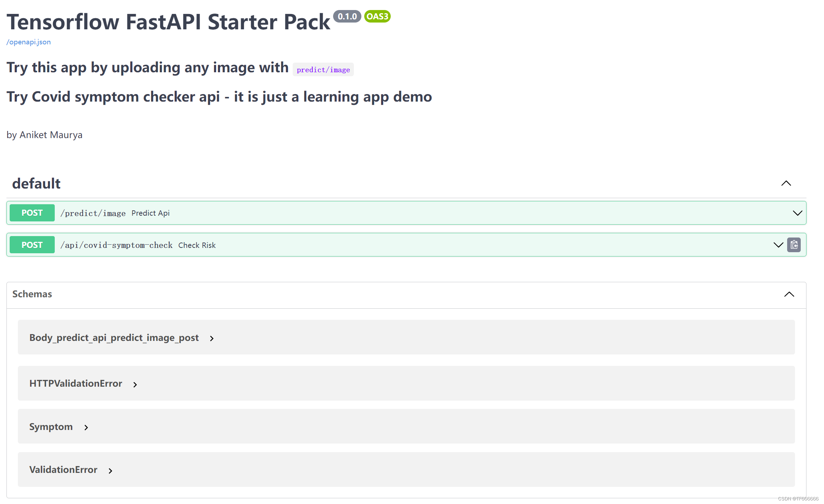Viewport: 824px width, 504px height.
Task: Collapse the default section chevron
Action: [786, 184]
